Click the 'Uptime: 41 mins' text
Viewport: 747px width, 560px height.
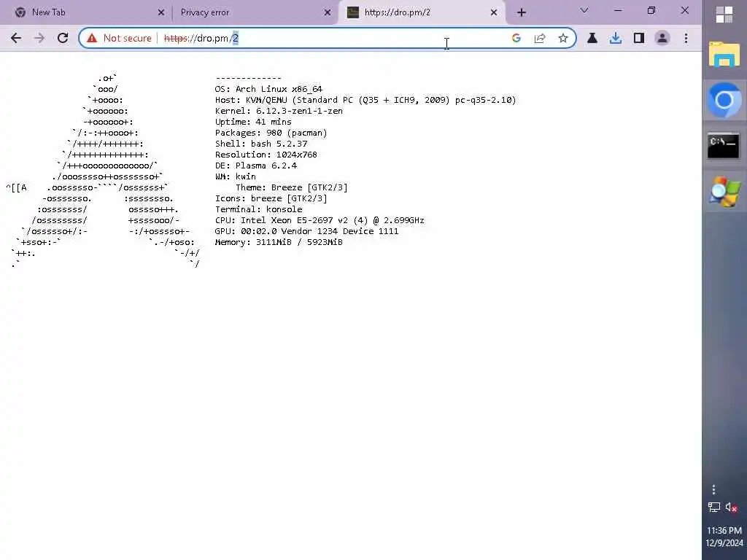click(x=253, y=122)
